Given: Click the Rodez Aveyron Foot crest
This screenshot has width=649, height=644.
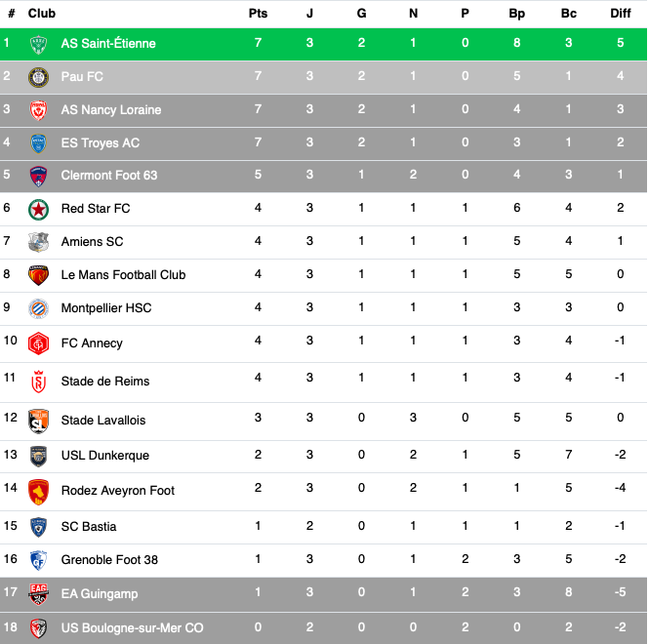Looking at the screenshot, I should [38, 492].
